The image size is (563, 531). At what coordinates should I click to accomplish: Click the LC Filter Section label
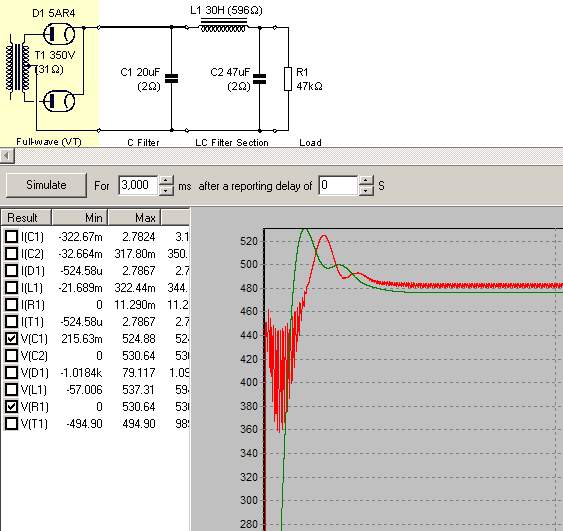coord(232,143)
